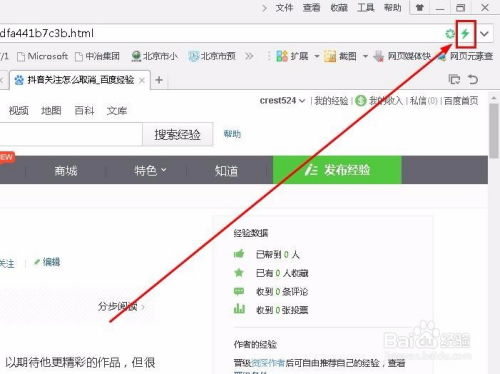Open the 截图 dropdown arrow
The image size is (500, 374).
pos(365,56)
